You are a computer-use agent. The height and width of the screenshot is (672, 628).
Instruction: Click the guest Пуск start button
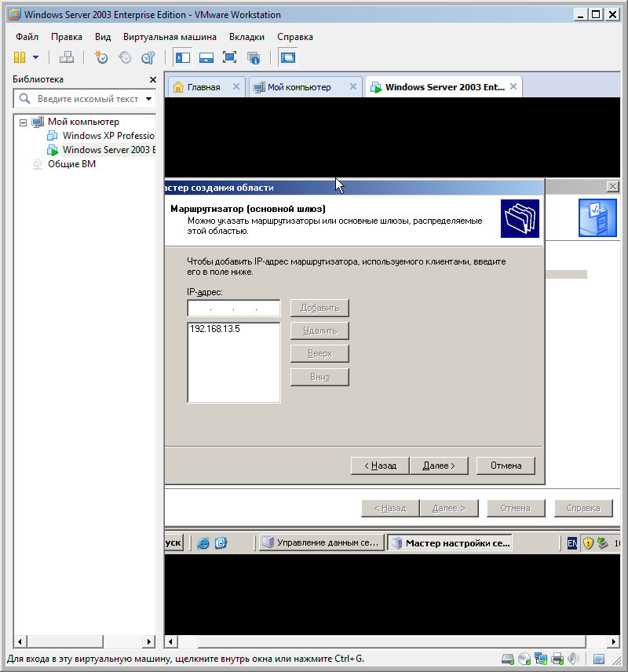174,543
